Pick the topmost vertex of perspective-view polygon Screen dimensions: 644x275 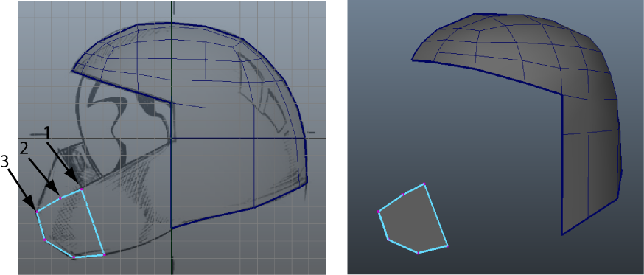pos(424,184)
